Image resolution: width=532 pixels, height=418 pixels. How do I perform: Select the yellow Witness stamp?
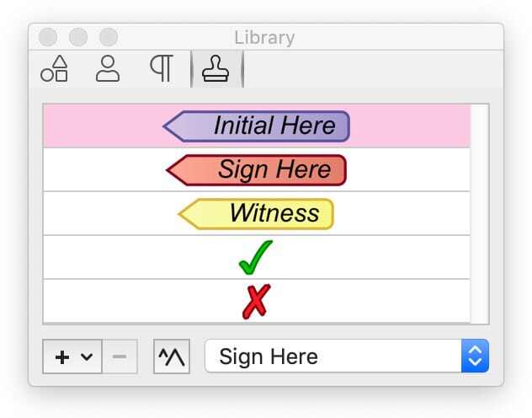[257, 213]
